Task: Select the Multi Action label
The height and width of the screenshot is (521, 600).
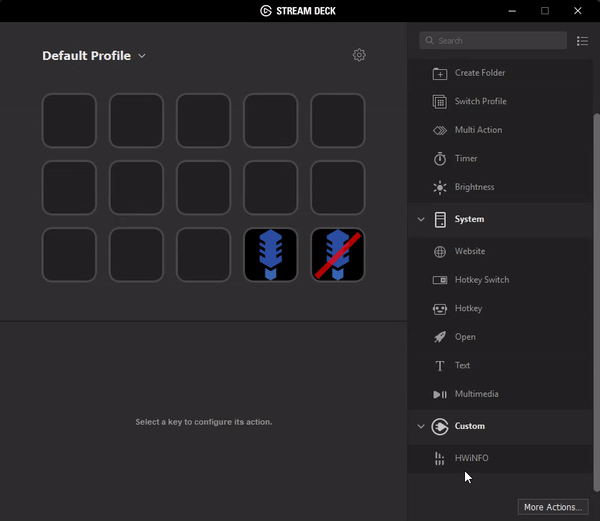Action: (x=478, y=130)
